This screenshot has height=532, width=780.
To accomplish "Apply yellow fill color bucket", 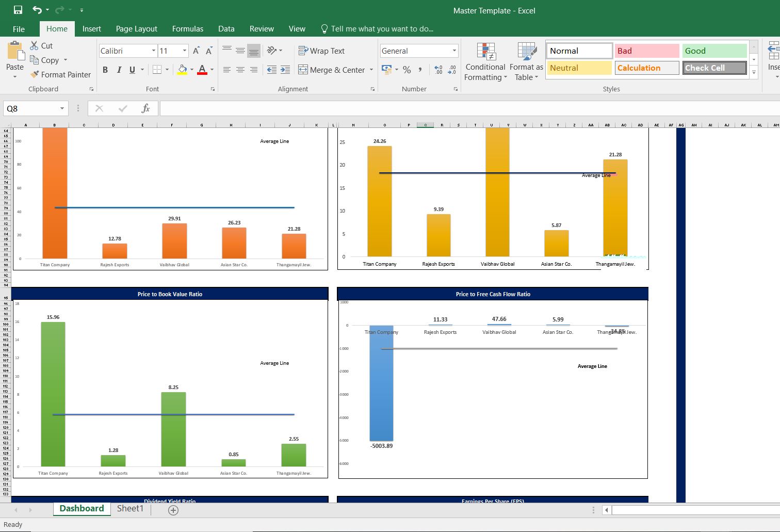I will [x=182, y=70].
